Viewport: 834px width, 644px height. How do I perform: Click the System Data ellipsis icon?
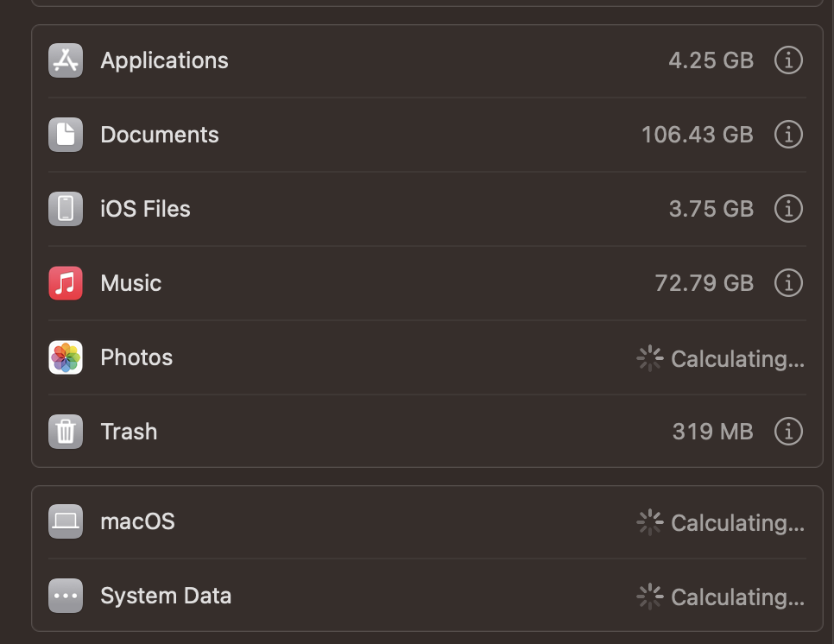pos(66,596)
